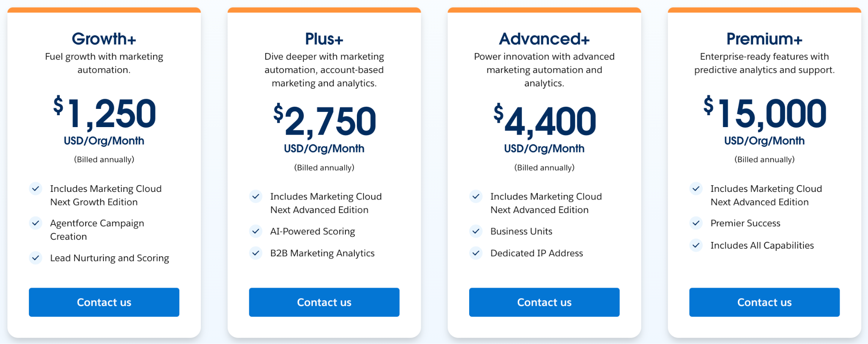Click the checkmark beside Dedicated IP Address
Screen dimensions: 868x344
pyautogui.click(x=476, y=253)
